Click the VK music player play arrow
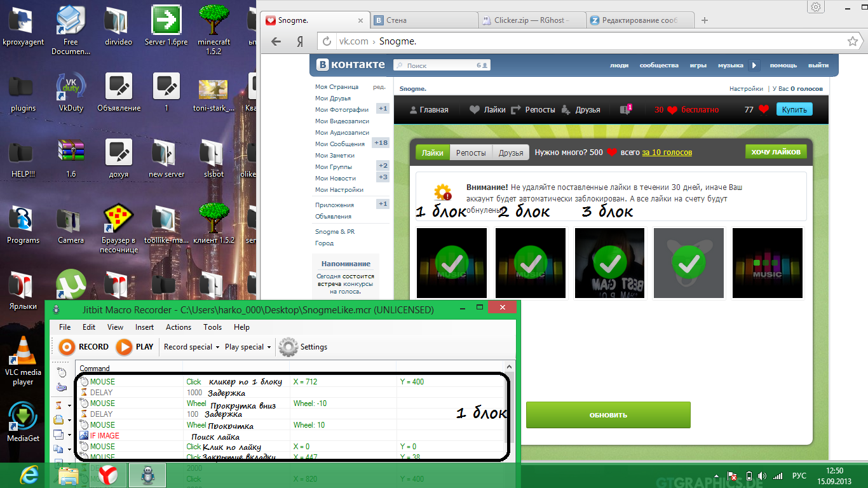The height and width of the screenshot is (488, 868). pyautogui.click(x=754, y=65)
